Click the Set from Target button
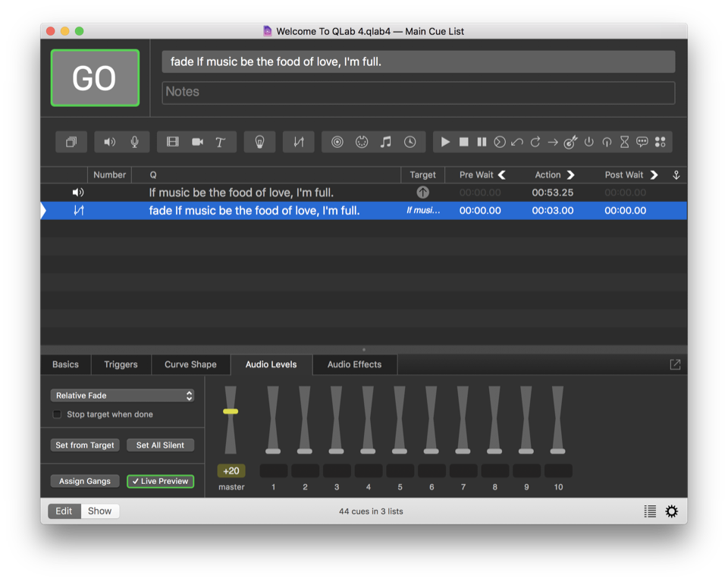 click(85, 445)
